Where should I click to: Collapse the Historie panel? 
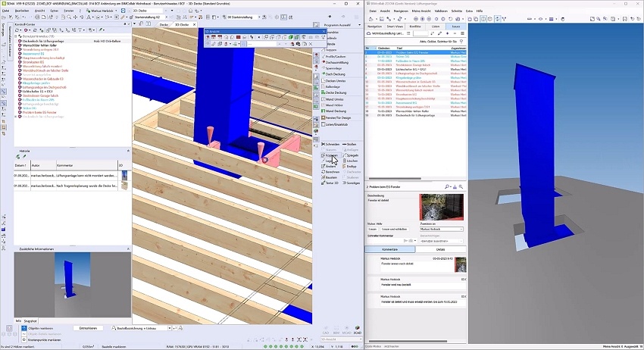click(128, 152)
